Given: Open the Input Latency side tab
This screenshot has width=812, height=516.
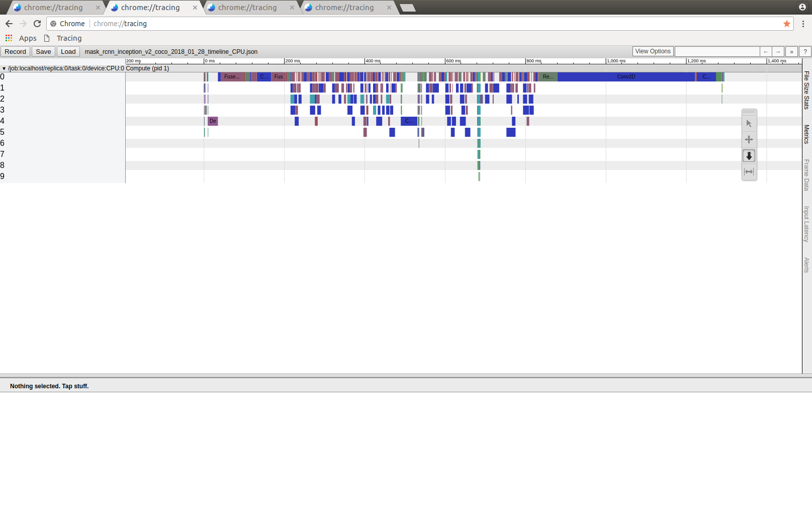Looking at the screenshot, I should click(806, 224).
